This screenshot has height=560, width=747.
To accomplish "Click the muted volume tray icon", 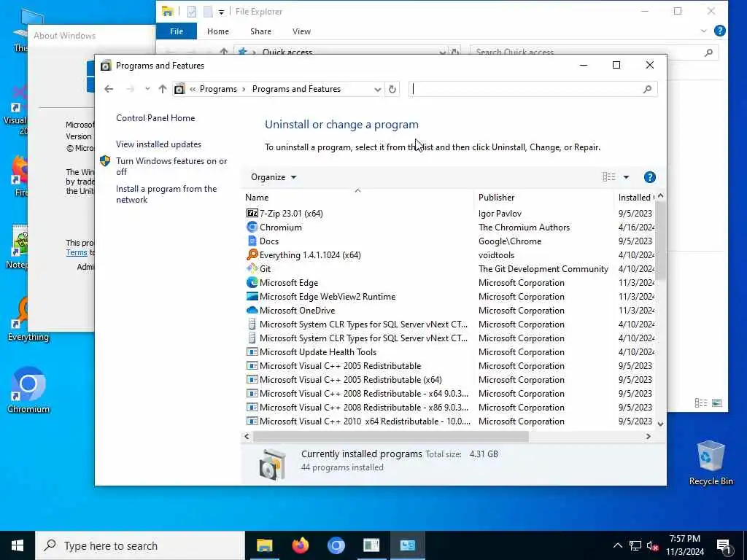I will coord(653,545).
